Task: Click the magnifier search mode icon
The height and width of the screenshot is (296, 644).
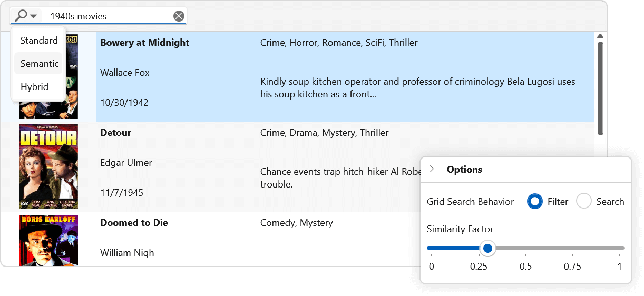Action: click(x=21, y=16)
